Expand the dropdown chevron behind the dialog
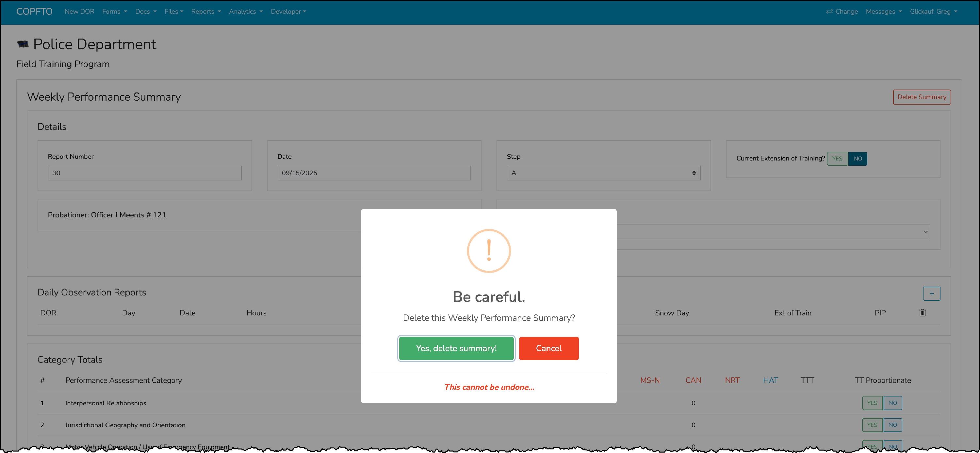Viewport: 980px width, 453px height. [925, 232]
